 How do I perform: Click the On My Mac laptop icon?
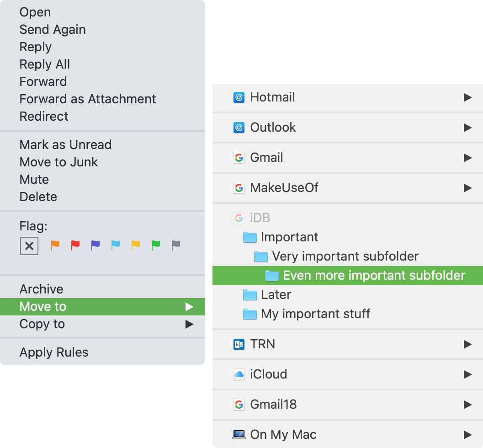click(x=239, y=435)
